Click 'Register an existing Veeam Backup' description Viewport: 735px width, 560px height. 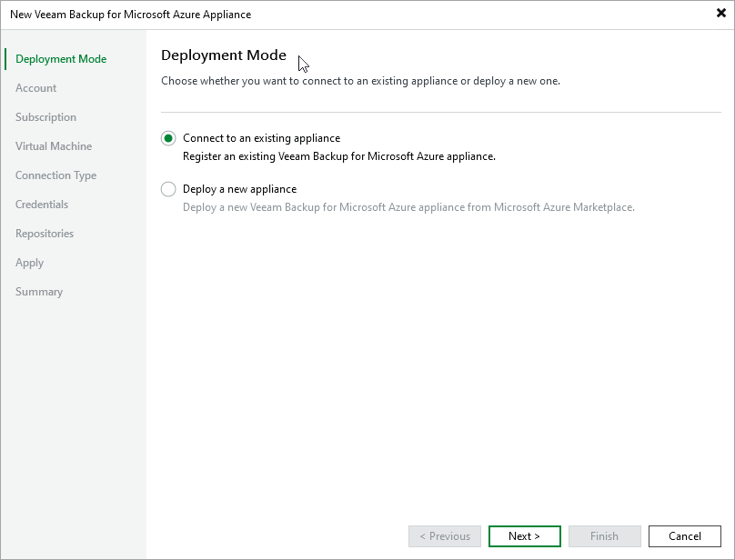pos(339,156)
